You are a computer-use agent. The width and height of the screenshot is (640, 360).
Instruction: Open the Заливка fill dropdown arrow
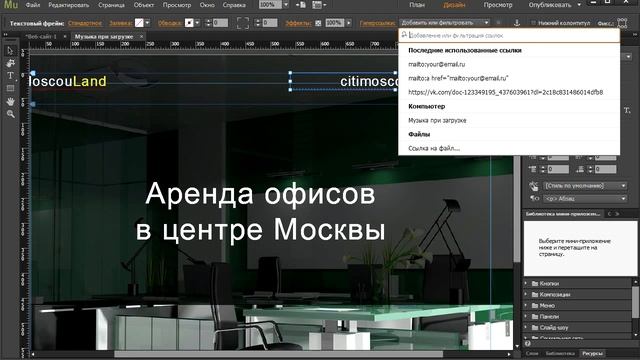[x=147, y=23]
